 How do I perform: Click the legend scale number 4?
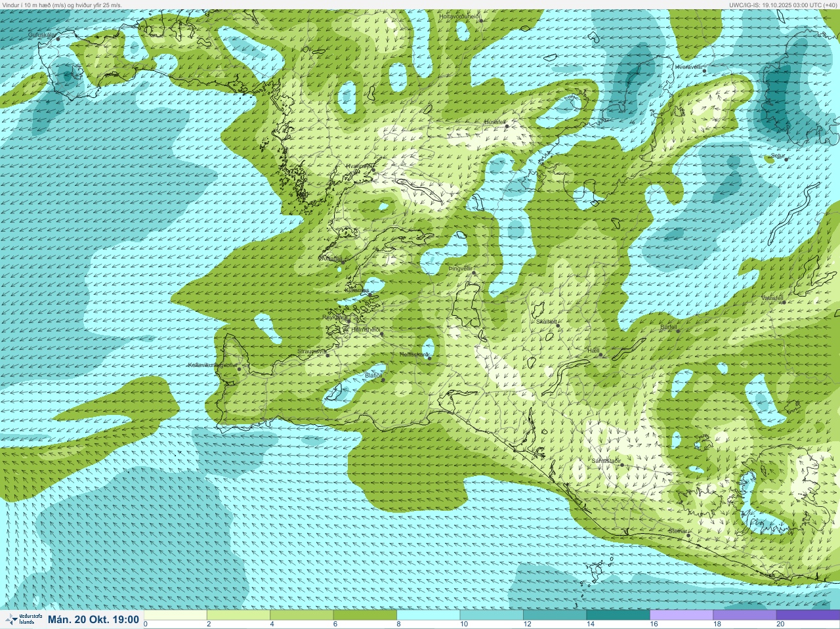(x=272, y=624)
